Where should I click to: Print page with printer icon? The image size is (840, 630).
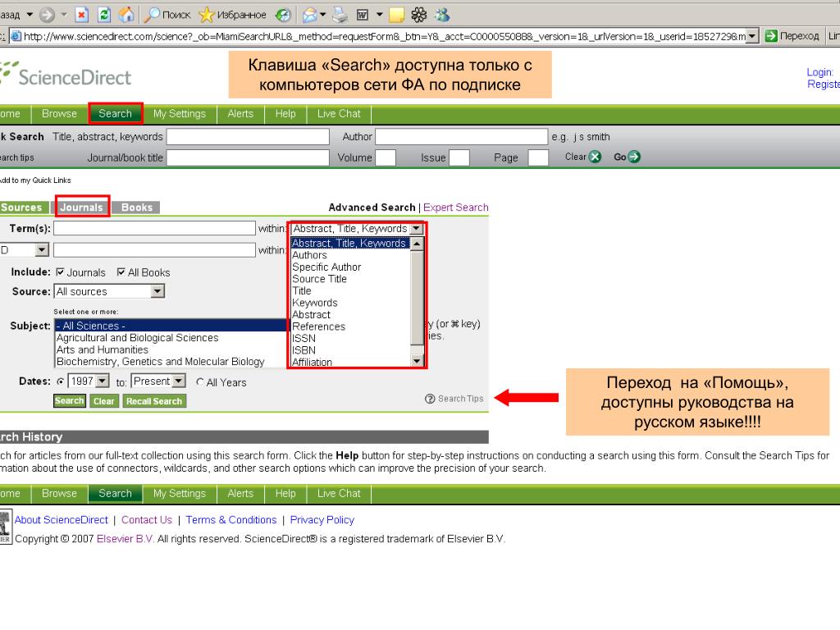pos(340,15)
